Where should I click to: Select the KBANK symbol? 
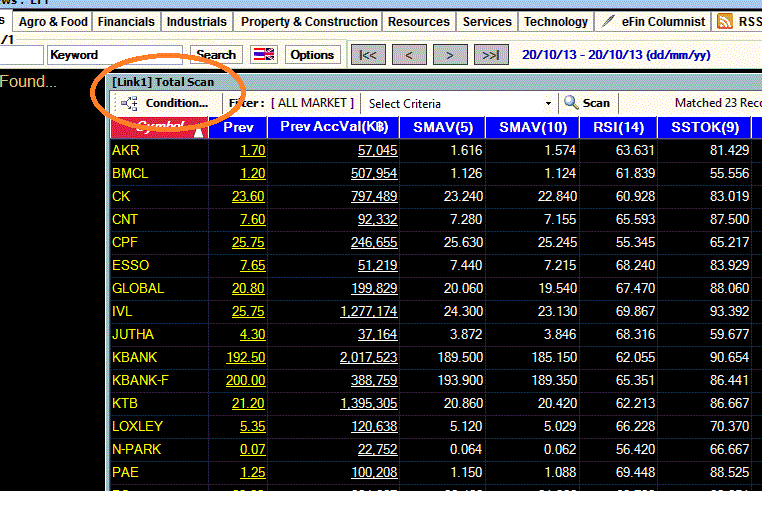coord(135,358)
